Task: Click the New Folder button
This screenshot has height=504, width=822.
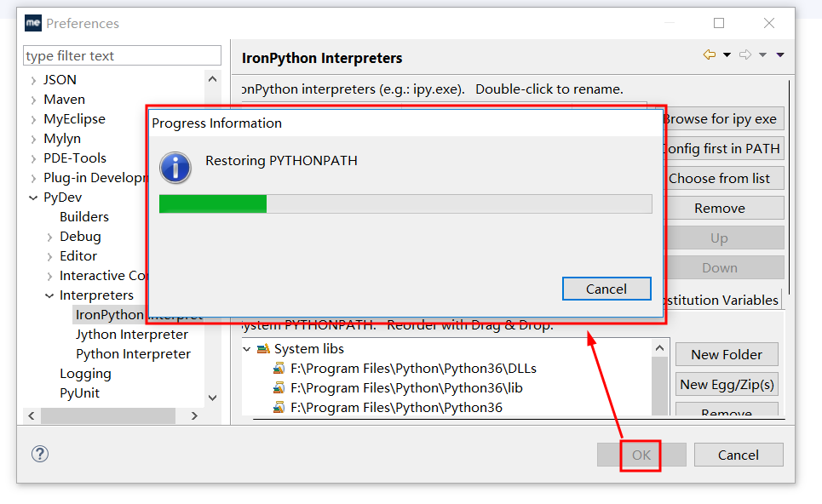Action: 727,355
